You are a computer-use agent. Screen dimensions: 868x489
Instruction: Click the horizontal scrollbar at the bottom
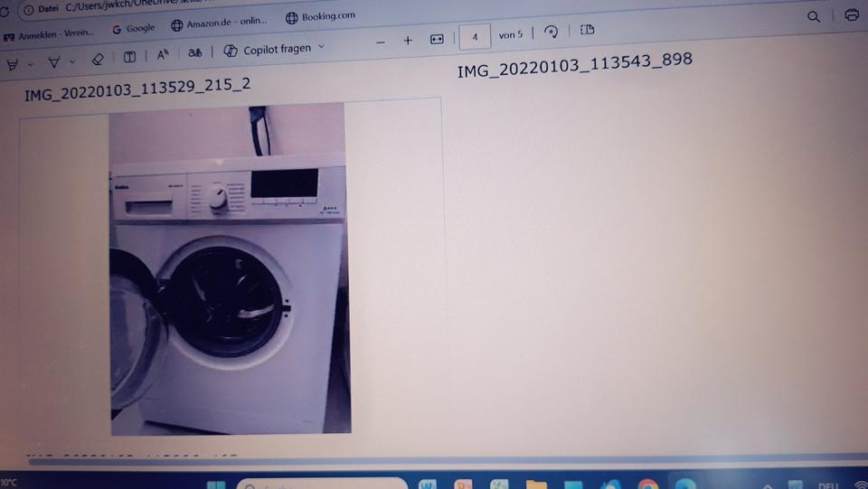[448, 460]
